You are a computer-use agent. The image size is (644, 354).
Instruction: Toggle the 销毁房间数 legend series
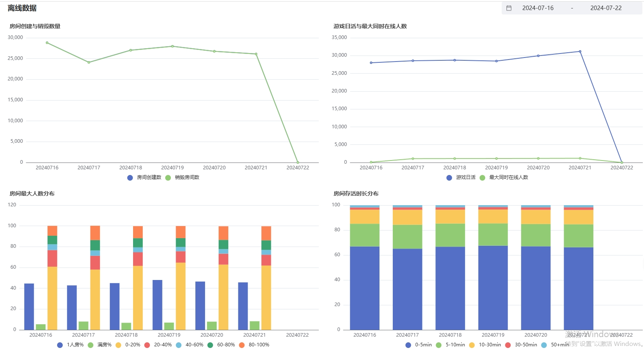[182, 177]
